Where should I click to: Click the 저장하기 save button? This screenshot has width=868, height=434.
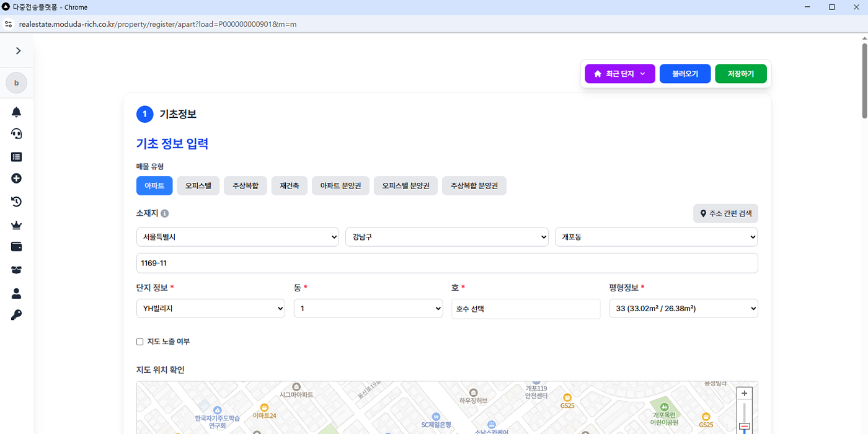(741, 74)
